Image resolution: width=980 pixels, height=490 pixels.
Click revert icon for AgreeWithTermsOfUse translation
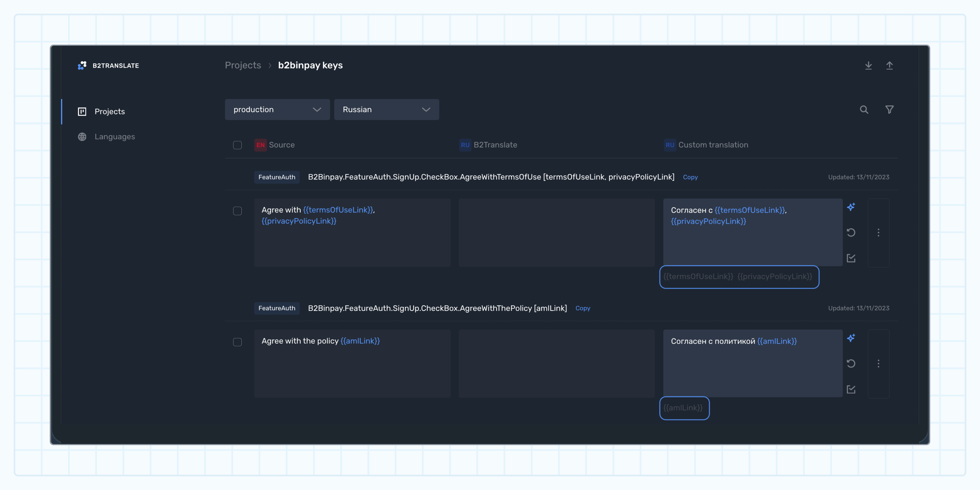(x=851, y=232)
